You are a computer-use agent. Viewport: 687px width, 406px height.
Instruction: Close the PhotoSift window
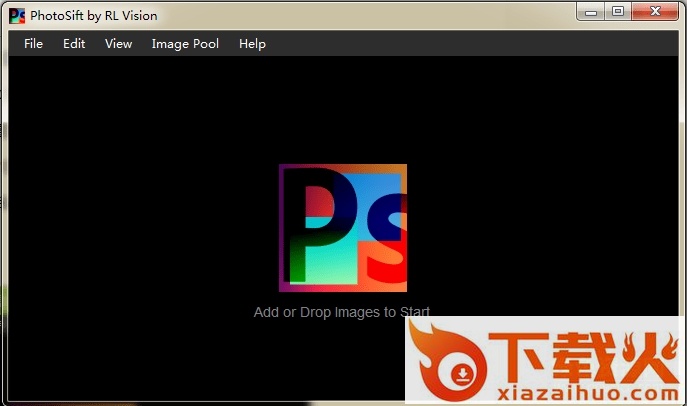(x=655, y=12)
